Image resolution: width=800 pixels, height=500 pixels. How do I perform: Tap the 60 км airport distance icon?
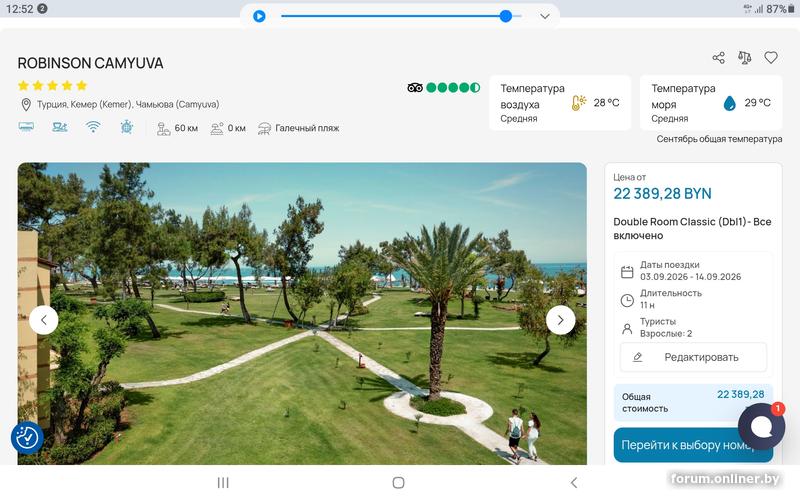click(x=163, y=128)
